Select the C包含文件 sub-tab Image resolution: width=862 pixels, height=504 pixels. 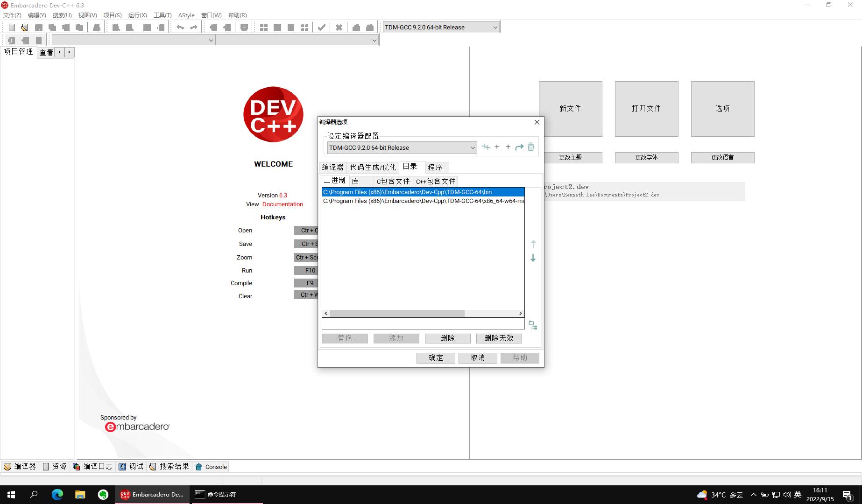(393, 182)
